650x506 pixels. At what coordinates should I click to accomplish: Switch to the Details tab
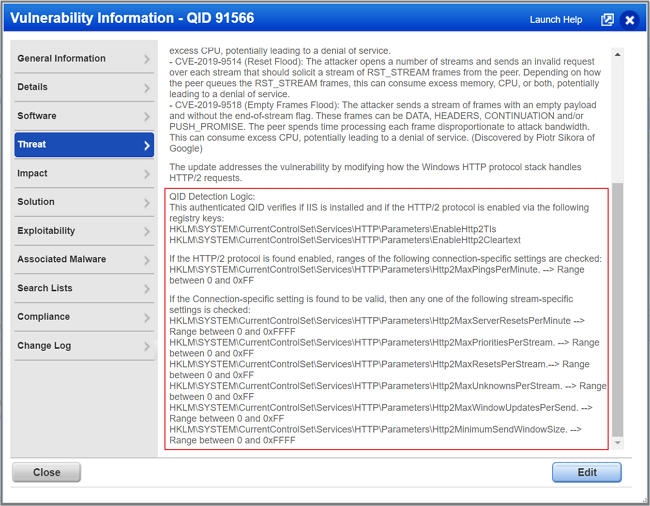point(84,87)
